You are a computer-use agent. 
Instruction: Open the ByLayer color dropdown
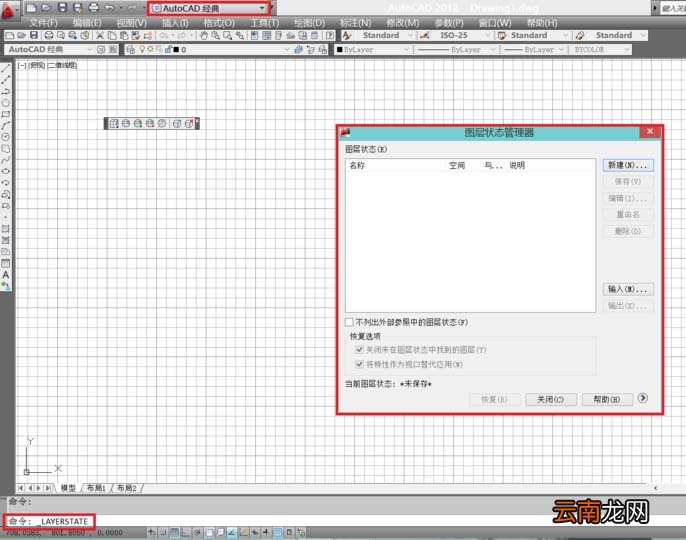[373, 50]
